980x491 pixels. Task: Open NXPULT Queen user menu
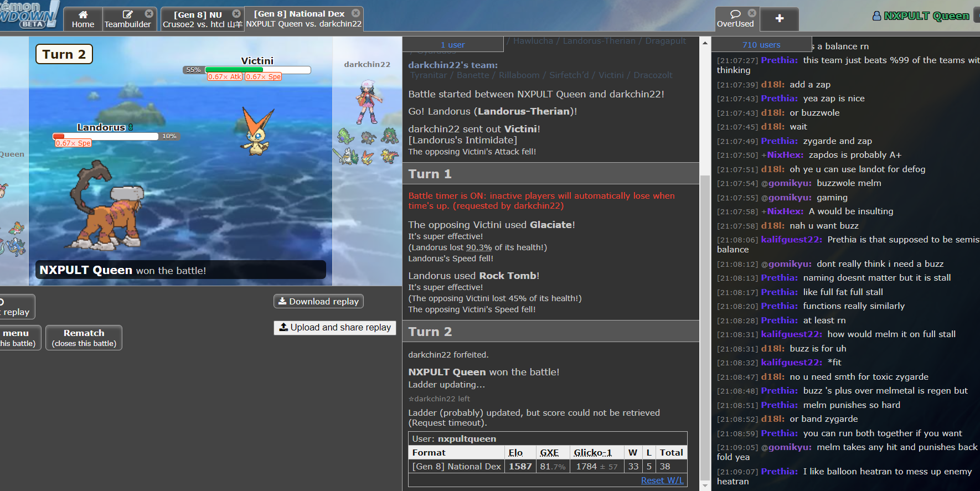[921, 16]
